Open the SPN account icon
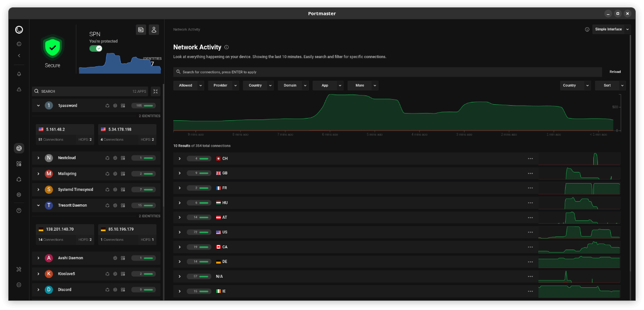The image size is (644, 310). (154, 30)
